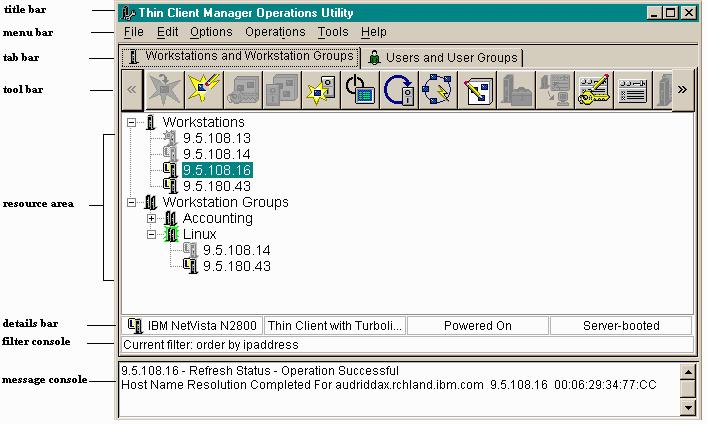Open the Operations menu
Image resolution: width=707 pixels, height=424 pixels.
click(x=275, y=32)
